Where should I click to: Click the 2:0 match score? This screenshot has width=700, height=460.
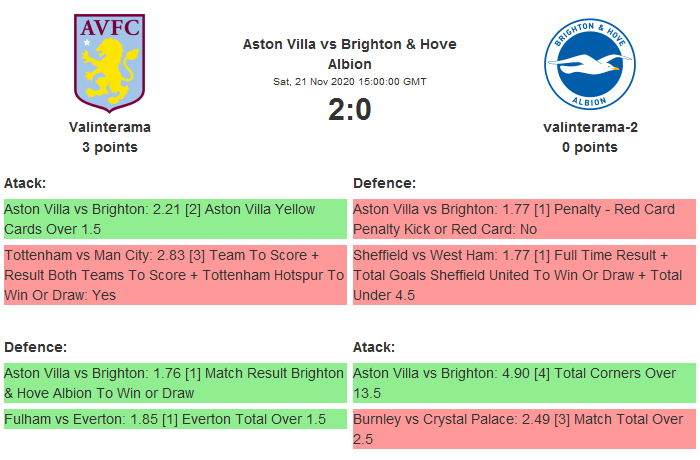tap(349, 109)
